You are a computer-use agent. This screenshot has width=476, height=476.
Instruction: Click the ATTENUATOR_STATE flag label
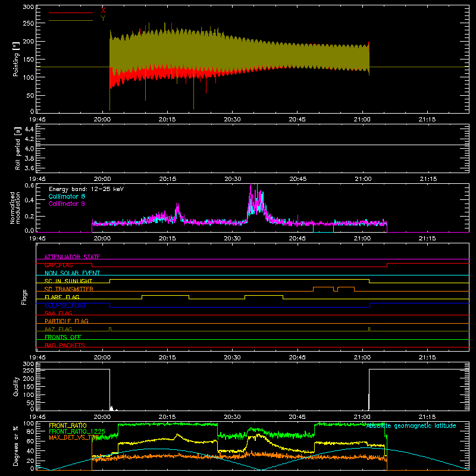click(x=72, y=257)
